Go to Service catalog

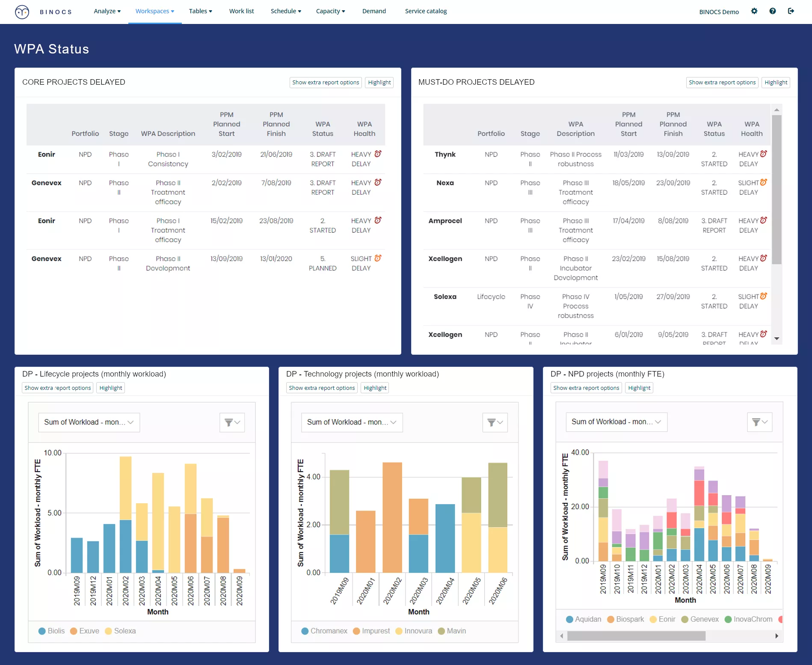(426, 11)
